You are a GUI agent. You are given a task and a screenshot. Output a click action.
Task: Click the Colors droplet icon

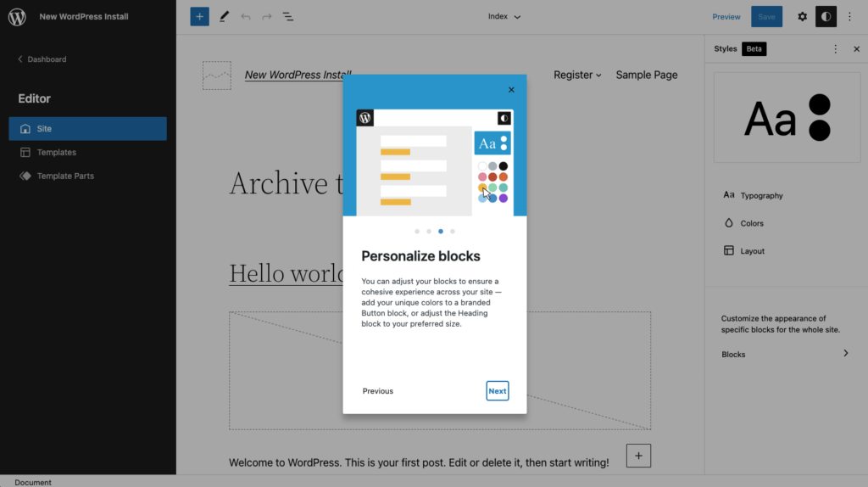click(x=728, y=223)
